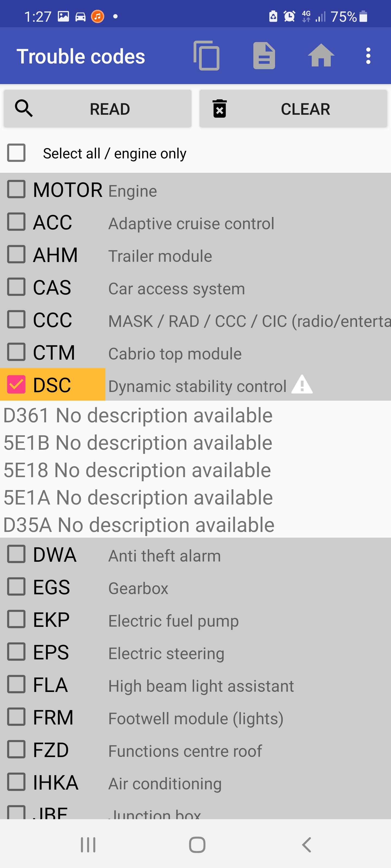
Task: Open the recent apps navigation button
Action: pos(88,844)
